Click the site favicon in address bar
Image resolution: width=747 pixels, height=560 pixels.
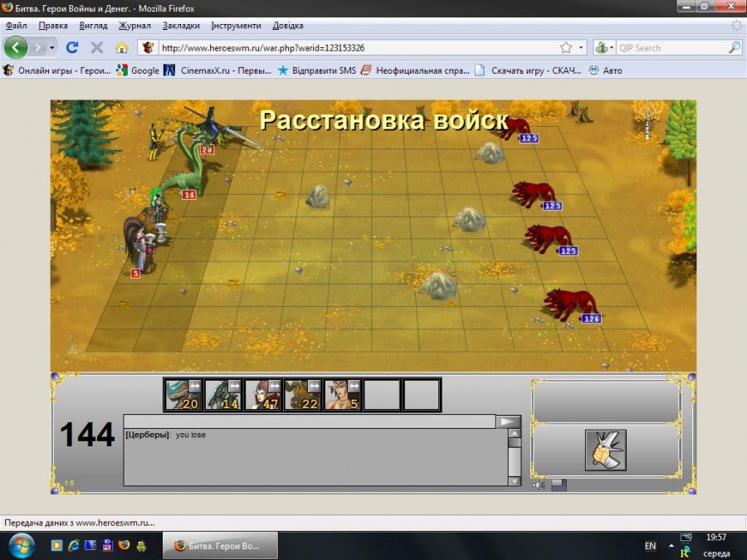[148, 47]
